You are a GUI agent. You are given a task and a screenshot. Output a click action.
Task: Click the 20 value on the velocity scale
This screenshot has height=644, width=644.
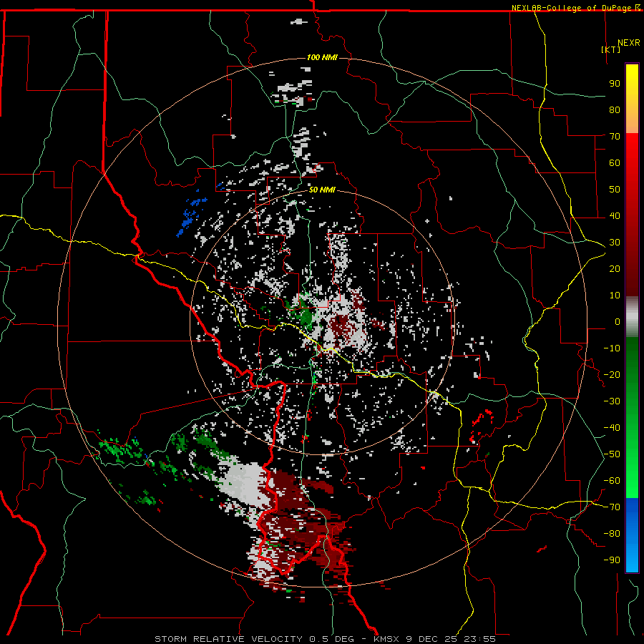click(x=615, y=269)
